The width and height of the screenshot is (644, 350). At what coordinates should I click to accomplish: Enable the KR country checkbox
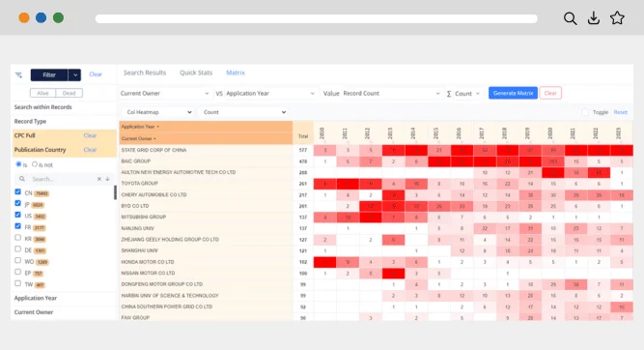[x=17, y=237]
